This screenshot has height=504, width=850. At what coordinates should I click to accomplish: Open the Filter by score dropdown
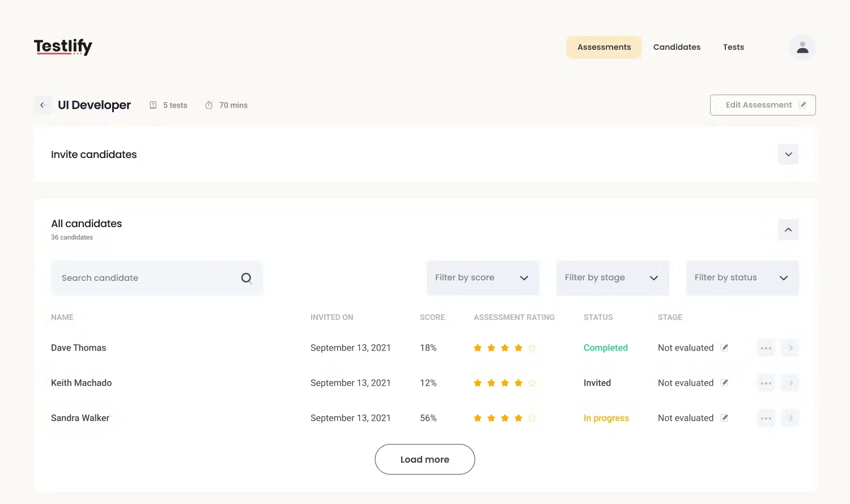pyautogui.click(x=482, y=278)
